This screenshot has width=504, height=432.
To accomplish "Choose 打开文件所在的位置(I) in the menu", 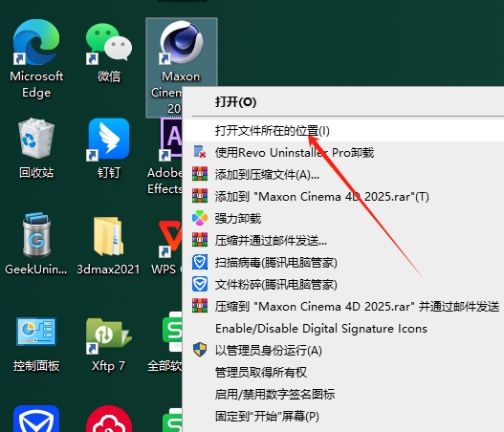I will tap(343, 130).
